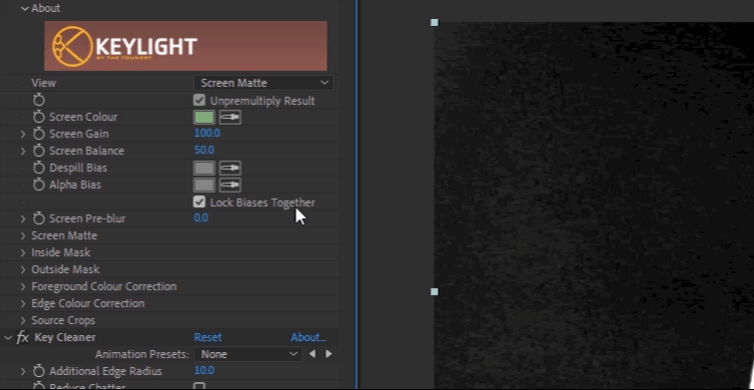
Task: Open the green Screen Colour swatch
Action: pos(204,117)
